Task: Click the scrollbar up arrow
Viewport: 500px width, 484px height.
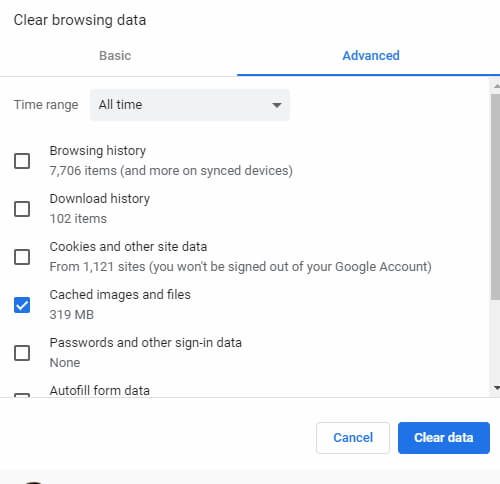Action: (496, 86)
